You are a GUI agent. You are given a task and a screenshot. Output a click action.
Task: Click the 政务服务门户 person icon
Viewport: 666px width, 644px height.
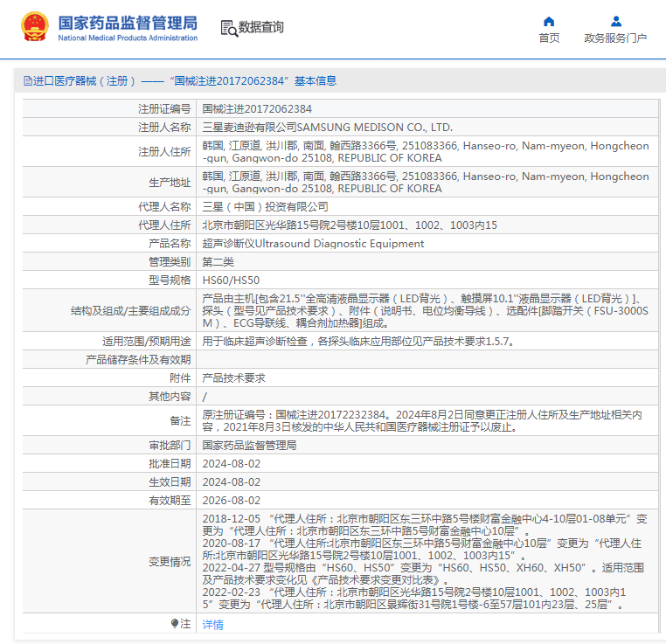pyautogui.click(x=615, y=22)
